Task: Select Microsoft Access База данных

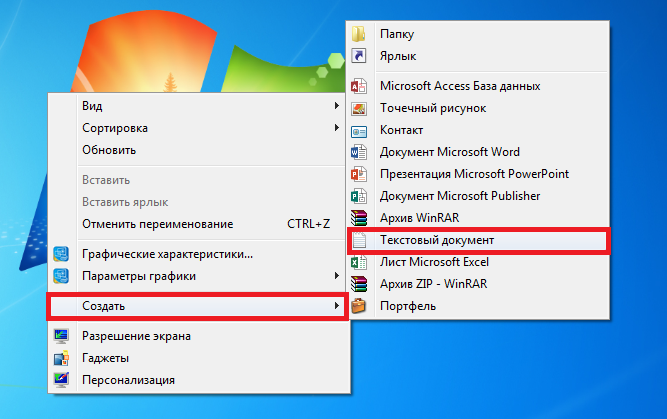Action: click(478, 86)
